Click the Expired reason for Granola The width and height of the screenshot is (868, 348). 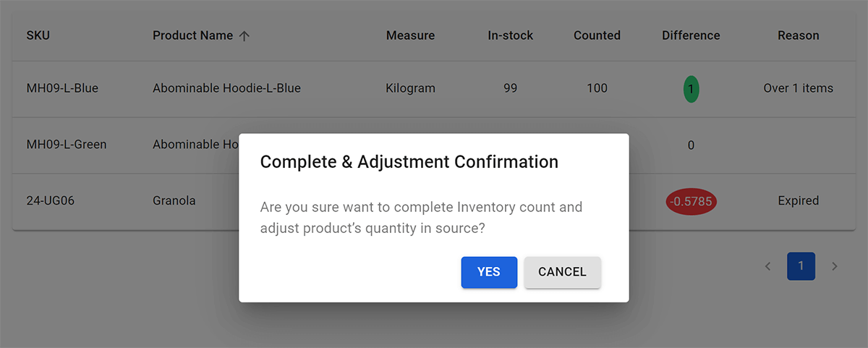tap(798, 200)
